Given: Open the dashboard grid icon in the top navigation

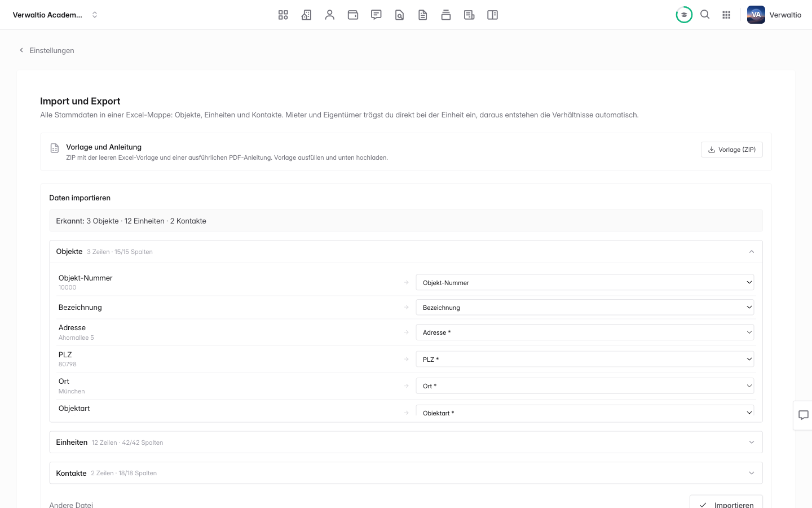Looking at the screenshot, I should 283,15.
